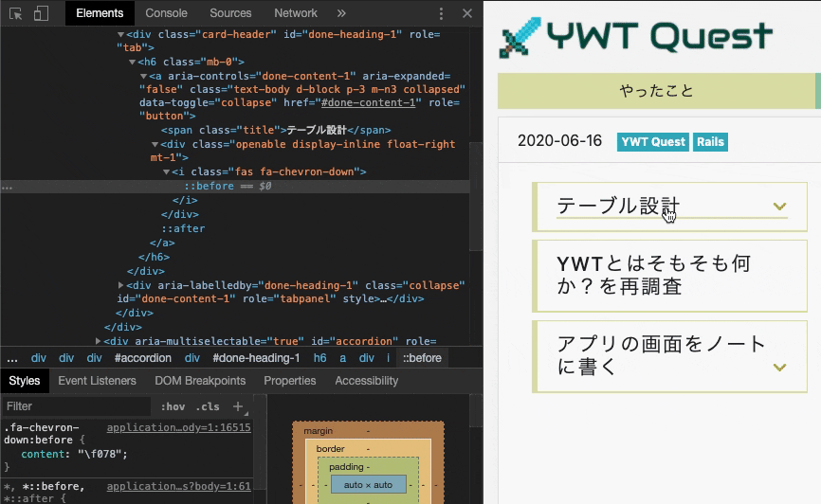
Task: Open the アプリの画面をノートに書く item title
Action: (x=662, y=355)
